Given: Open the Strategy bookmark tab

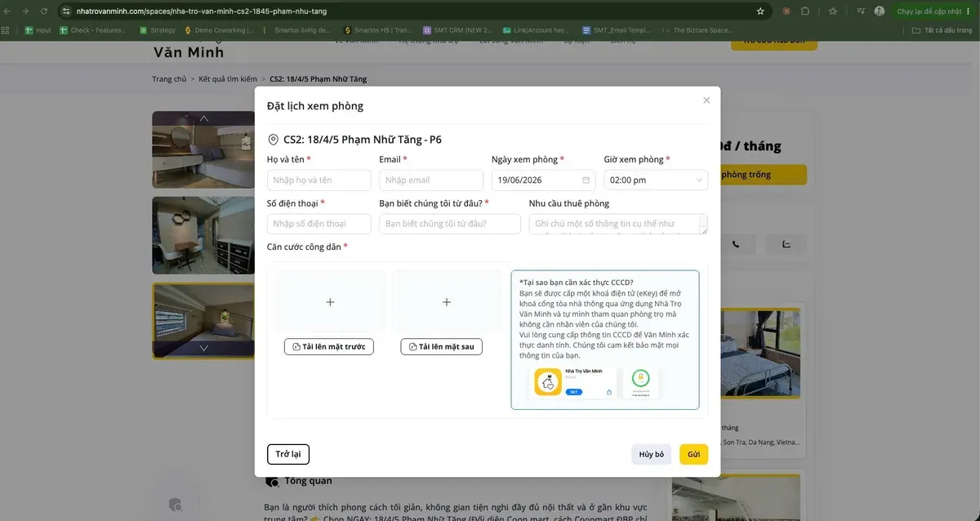Looking at the screenshot, I should [x=157, y=30].
